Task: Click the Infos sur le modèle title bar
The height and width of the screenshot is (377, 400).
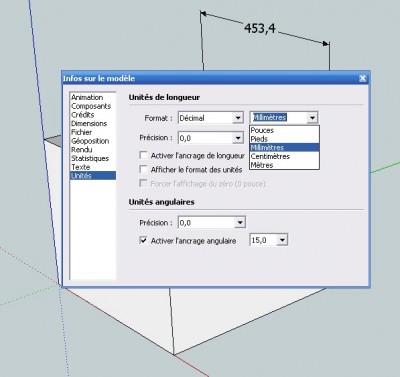Action: (216, 78)
